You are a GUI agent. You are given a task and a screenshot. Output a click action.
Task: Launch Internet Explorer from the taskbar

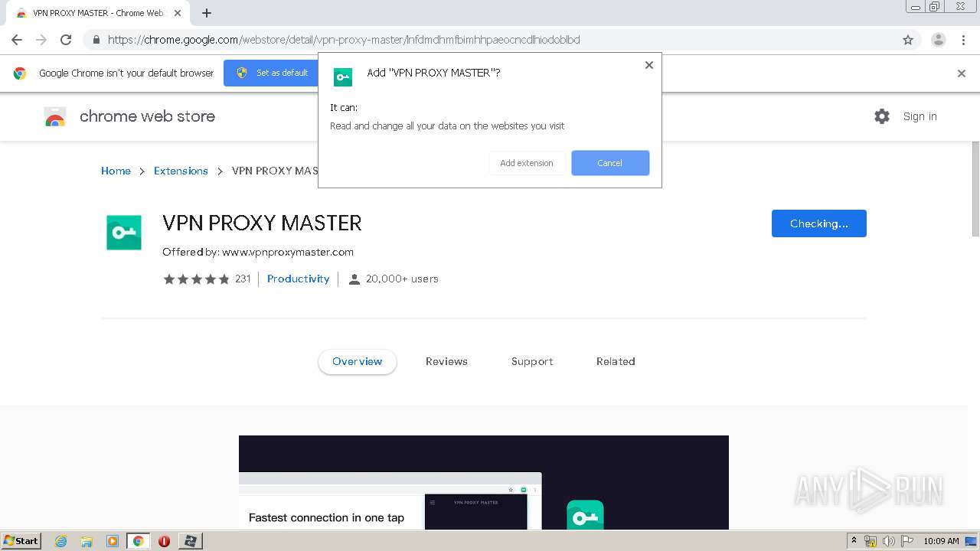(61, 541)
